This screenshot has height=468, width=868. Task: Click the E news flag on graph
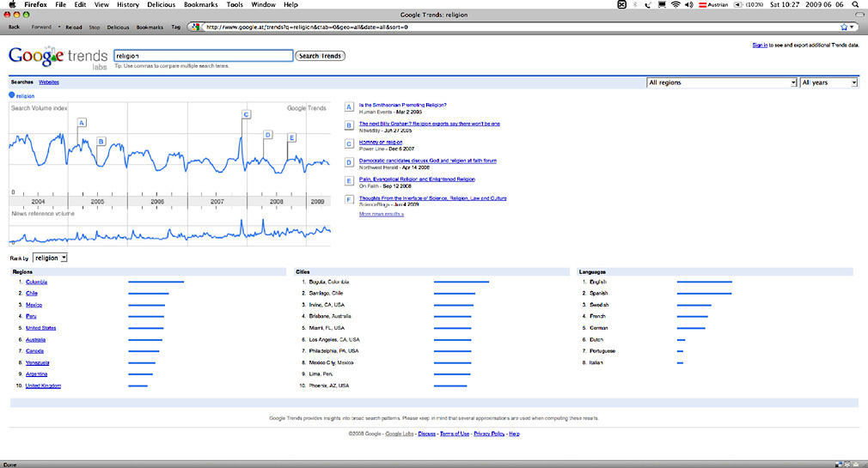pos(291,137)
